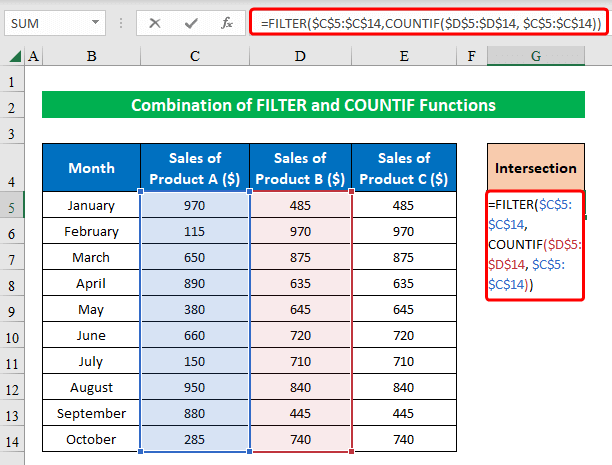Image resolution: width=612 pixels, height=465 pixels.
Task: Click the Month header cell
Action: pos(91,168)
